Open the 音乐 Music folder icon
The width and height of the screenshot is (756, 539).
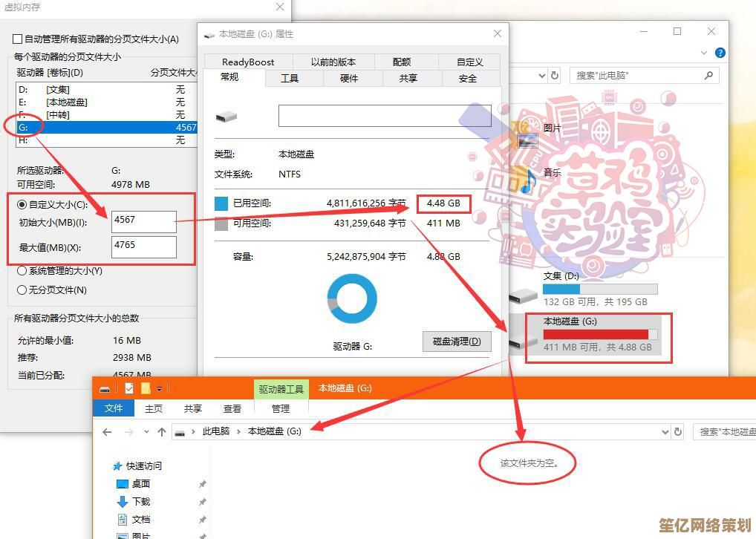pos(528,180)
